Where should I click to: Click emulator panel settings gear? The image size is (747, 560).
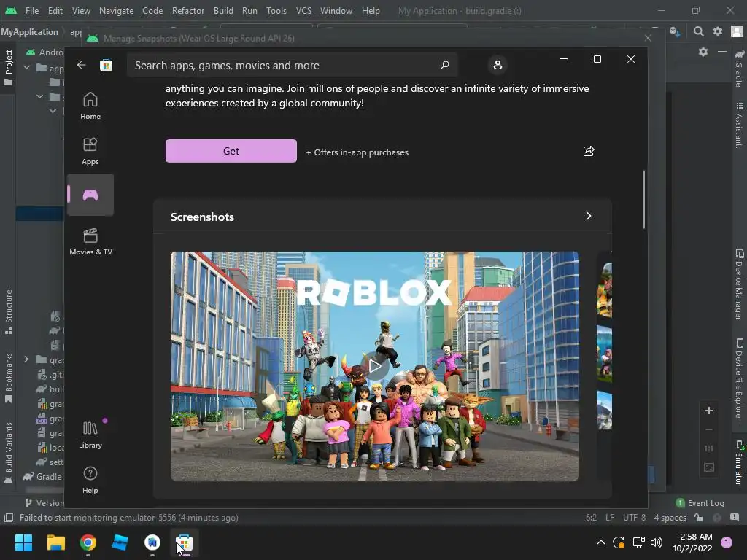pyautogui.click(x=703, y=52)
